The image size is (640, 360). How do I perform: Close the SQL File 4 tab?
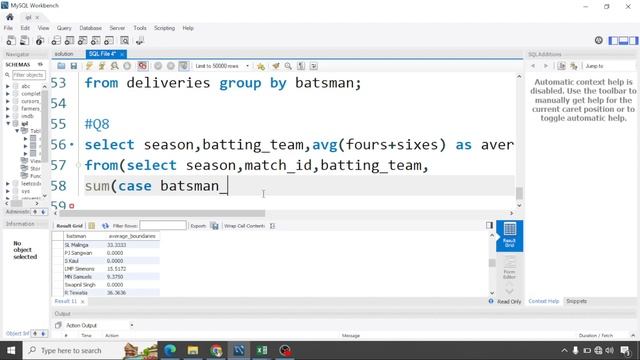tap(122, 54)
